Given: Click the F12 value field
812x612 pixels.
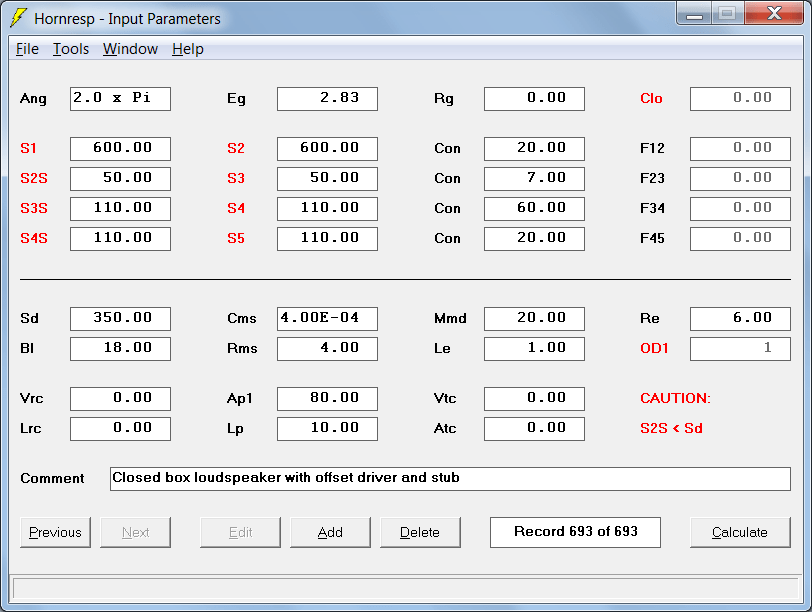Looking at the screenshot, I should tap(741, 149).
